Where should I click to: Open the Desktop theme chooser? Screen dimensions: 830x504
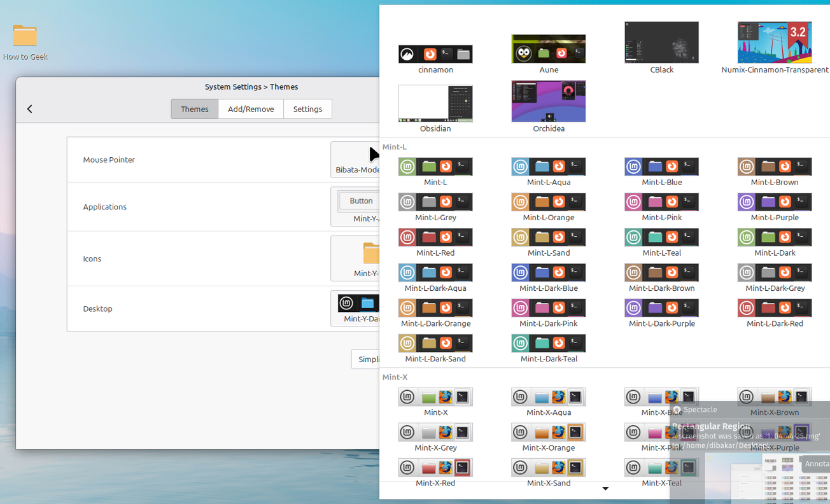pos(355,309)
